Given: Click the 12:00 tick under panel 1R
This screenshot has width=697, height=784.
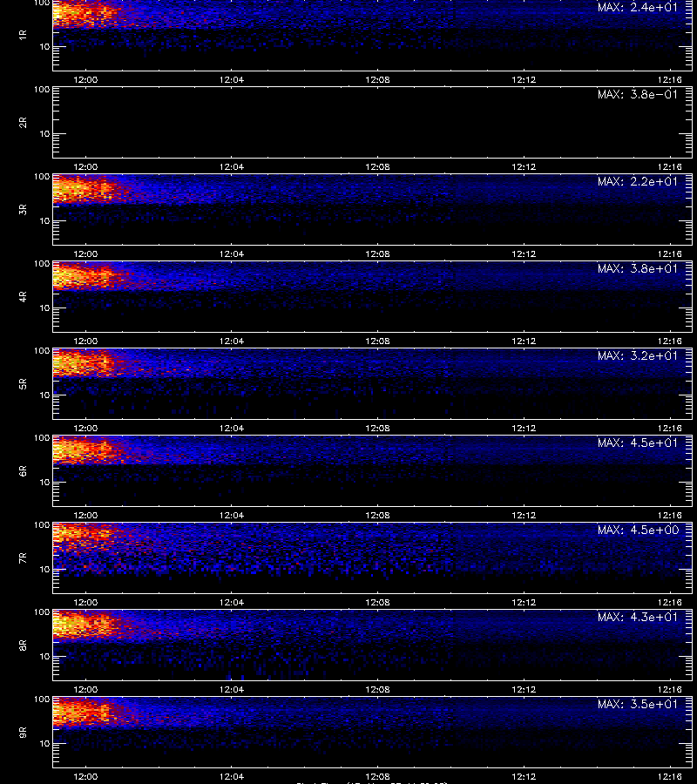Looking at the screenshot, I should [85, 79].
